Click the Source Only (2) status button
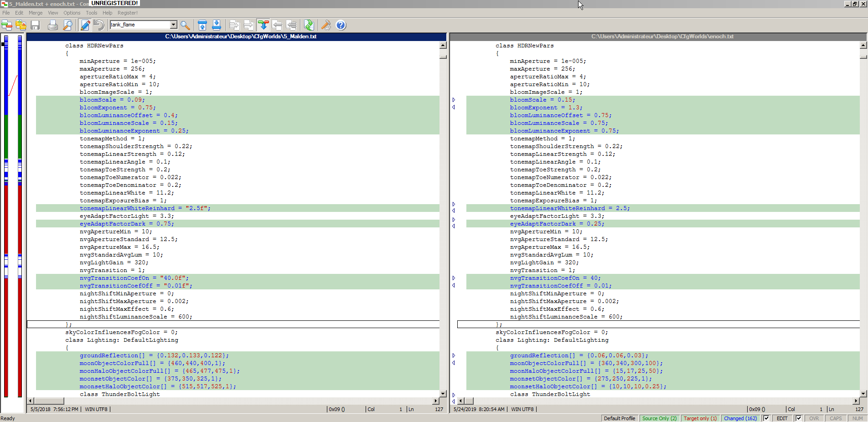Image resolution: width=868 pixels, height=422 pixels. coord(659,418)
